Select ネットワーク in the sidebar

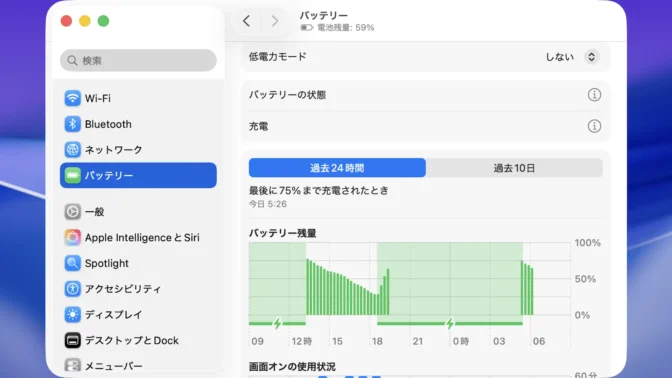click(x=114, y=150)
